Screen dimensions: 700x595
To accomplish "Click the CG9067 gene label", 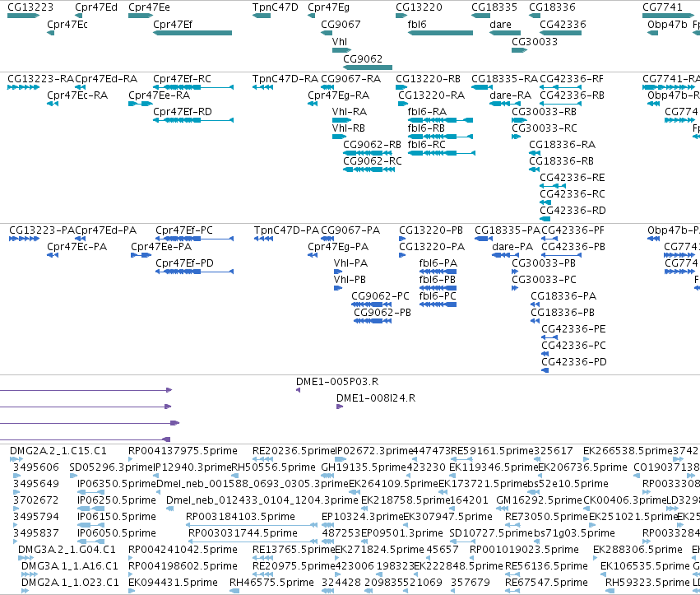I will (x=341, y=25).
